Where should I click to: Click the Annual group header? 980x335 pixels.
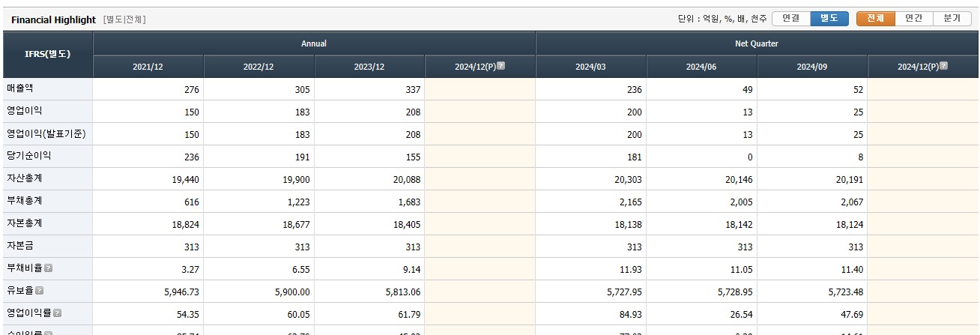point(314,43)
